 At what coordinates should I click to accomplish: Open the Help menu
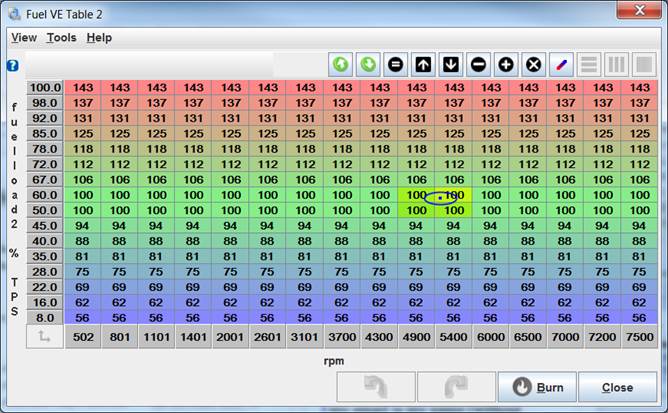99,38
